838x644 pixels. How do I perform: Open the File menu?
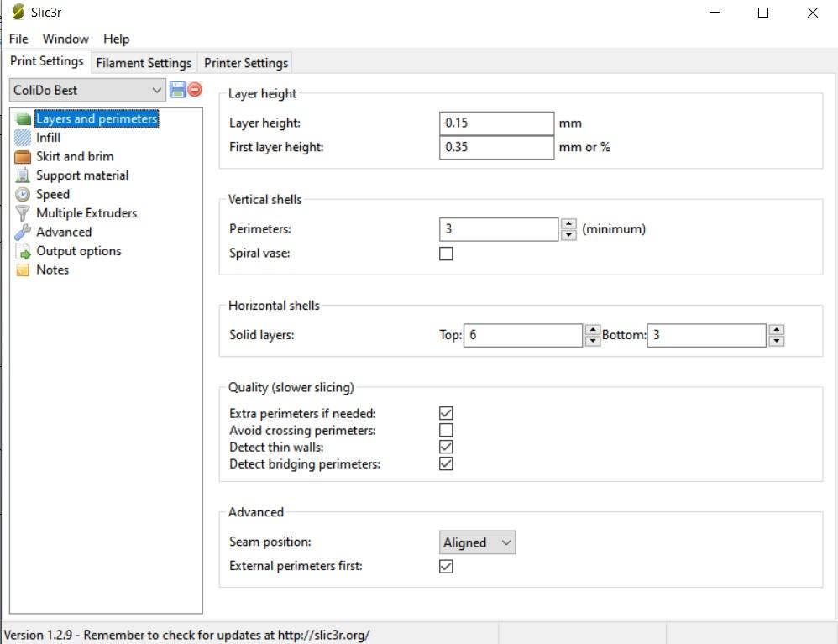coord(18,39)
